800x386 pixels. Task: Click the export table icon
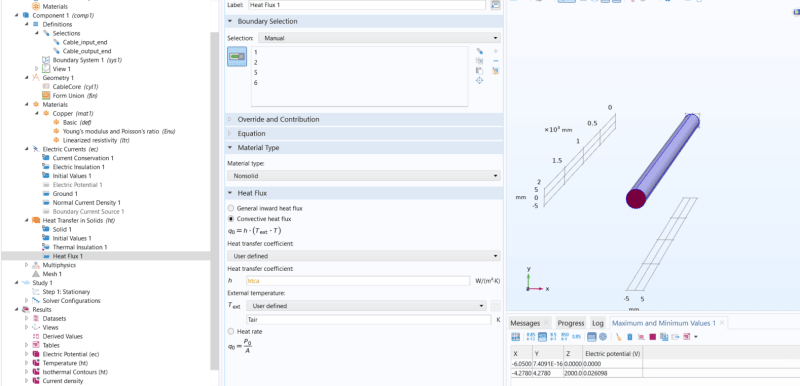coord(676,337)
